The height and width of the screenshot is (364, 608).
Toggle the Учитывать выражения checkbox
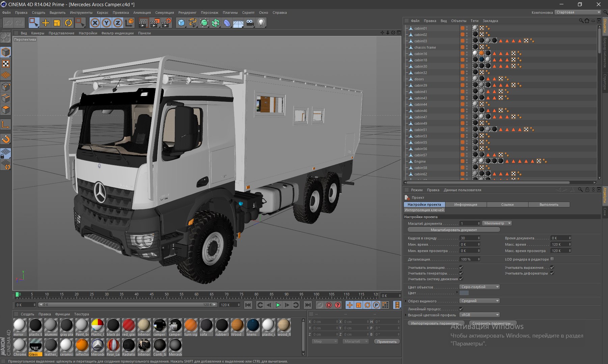click(x=552, y=267)
